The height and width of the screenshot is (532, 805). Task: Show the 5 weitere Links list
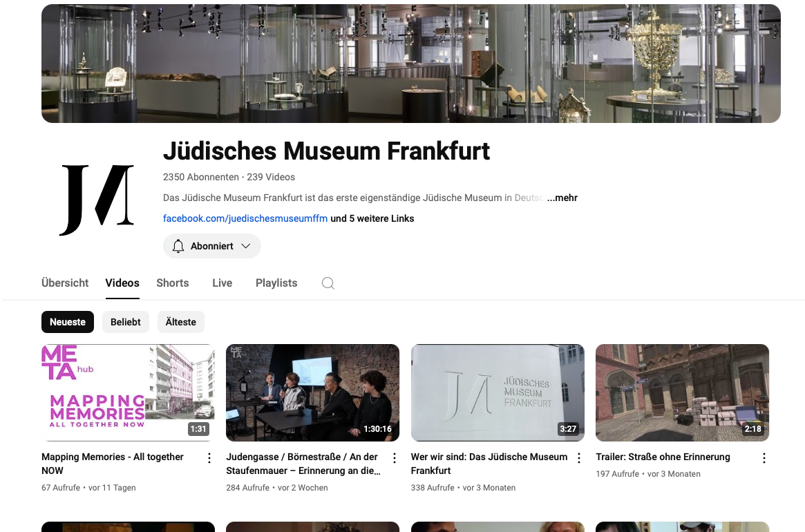[372, 218]
